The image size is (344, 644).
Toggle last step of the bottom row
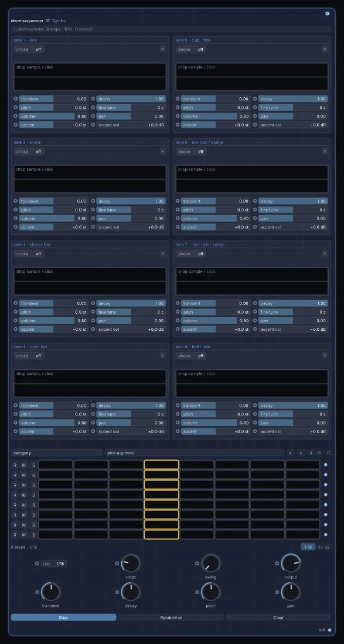pyautogui.click(x=302, y=535)
